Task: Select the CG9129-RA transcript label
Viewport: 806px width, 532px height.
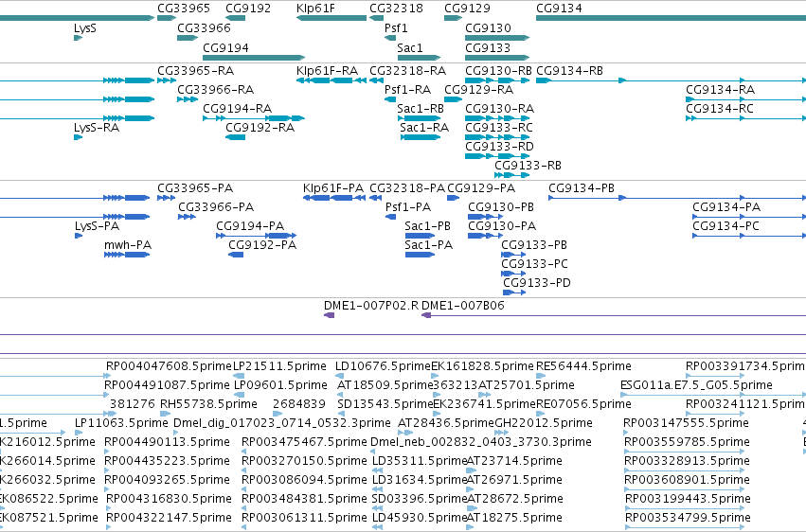Action: 479,89
